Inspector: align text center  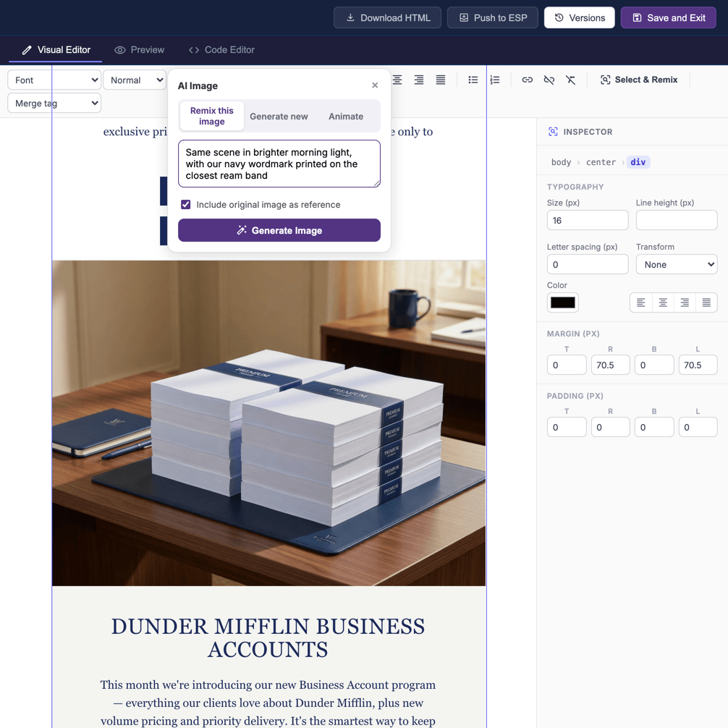click(663, 302)
